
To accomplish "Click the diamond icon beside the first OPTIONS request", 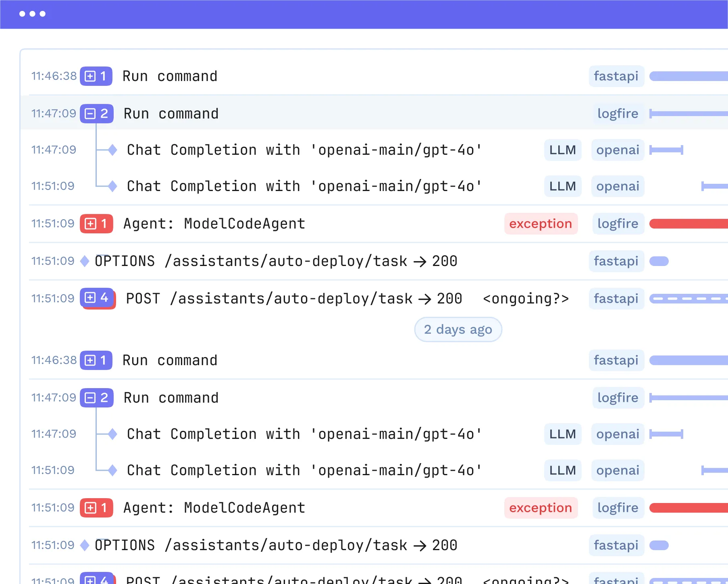I will [85, 261].
